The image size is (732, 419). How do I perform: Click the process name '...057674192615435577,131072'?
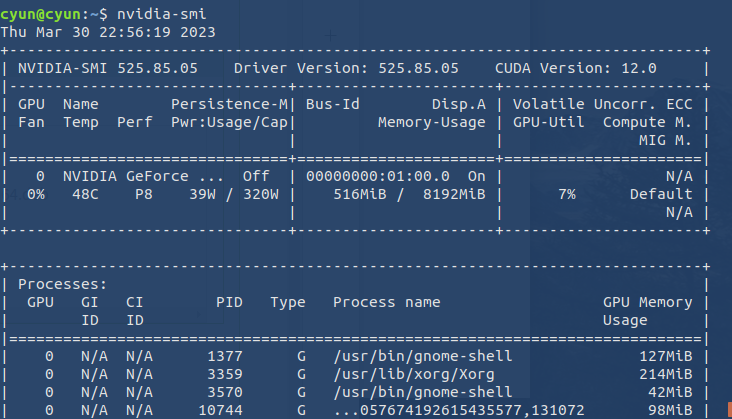459,410
